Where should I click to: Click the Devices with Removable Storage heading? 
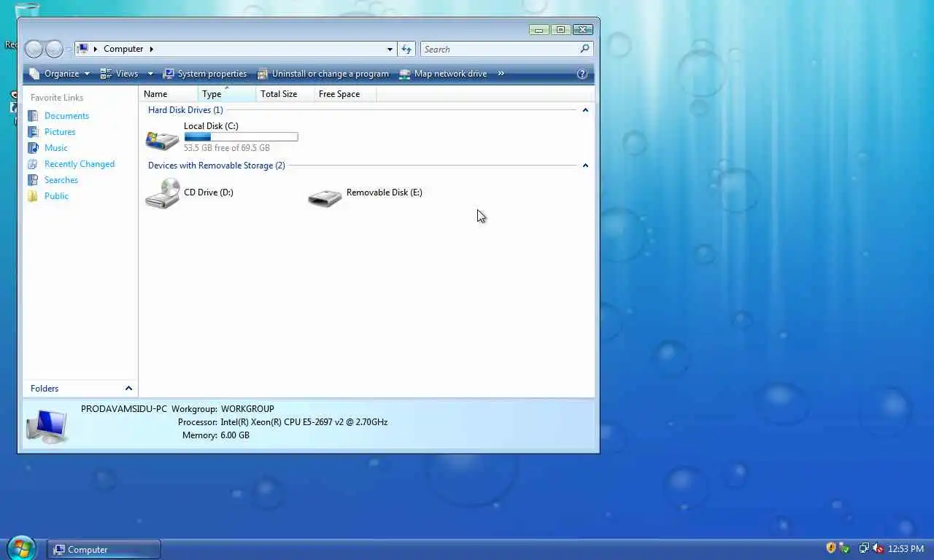(x=216, y=166)
